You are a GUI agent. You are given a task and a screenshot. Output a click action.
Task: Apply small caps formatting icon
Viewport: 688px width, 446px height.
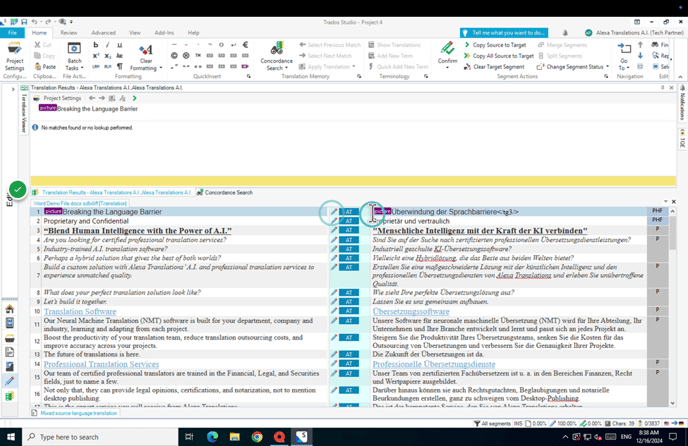pos(119,56)
